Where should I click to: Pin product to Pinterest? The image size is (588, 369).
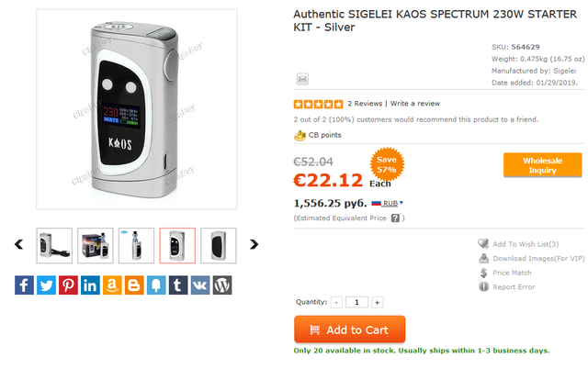pyautogui.click(x=68, y=285)
